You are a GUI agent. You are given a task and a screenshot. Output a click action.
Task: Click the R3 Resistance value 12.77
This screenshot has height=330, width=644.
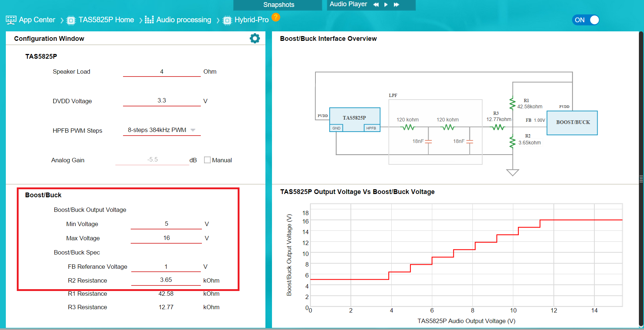tap(166, 307)
